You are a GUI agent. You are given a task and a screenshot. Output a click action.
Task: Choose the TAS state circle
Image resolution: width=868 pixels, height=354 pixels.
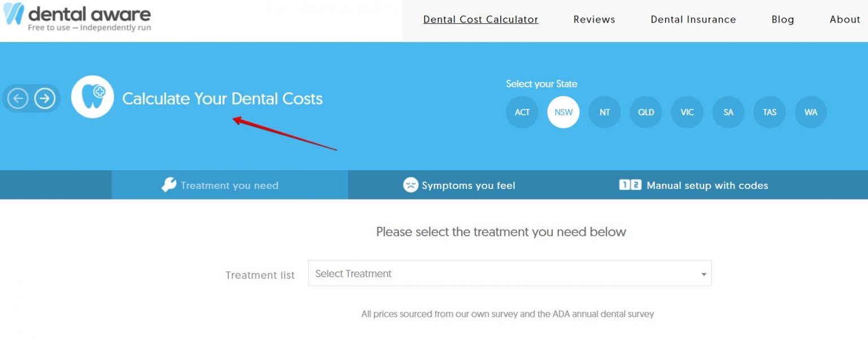pyautogui.click(x=770, y=112)
